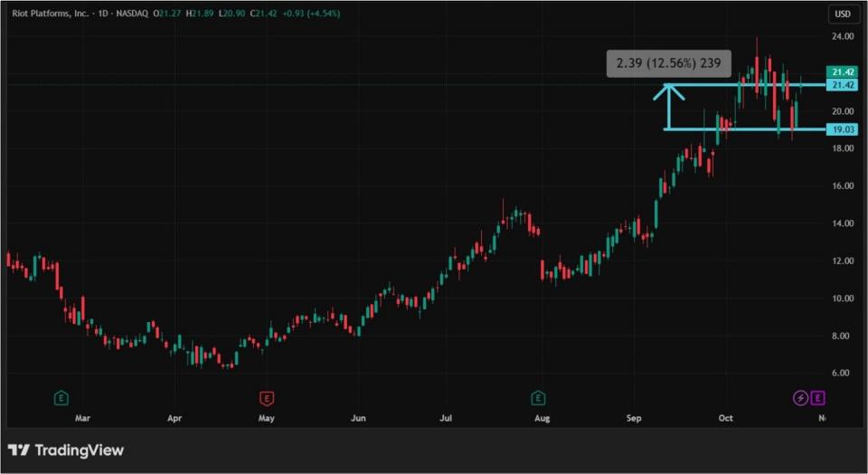This screenshot has height=474, width=868.
Task: Click the Oct label on time axis
Action: point(725,419)
